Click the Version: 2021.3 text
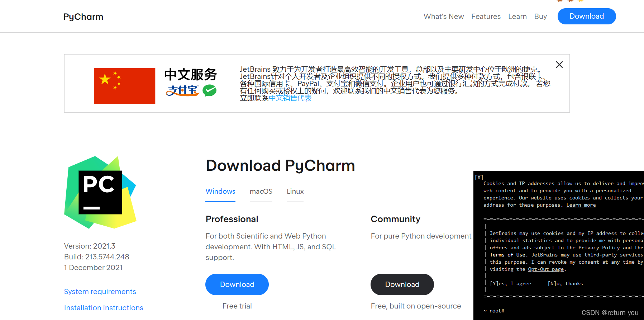Viewport: 644px width, 320px height. click(90, 246)
